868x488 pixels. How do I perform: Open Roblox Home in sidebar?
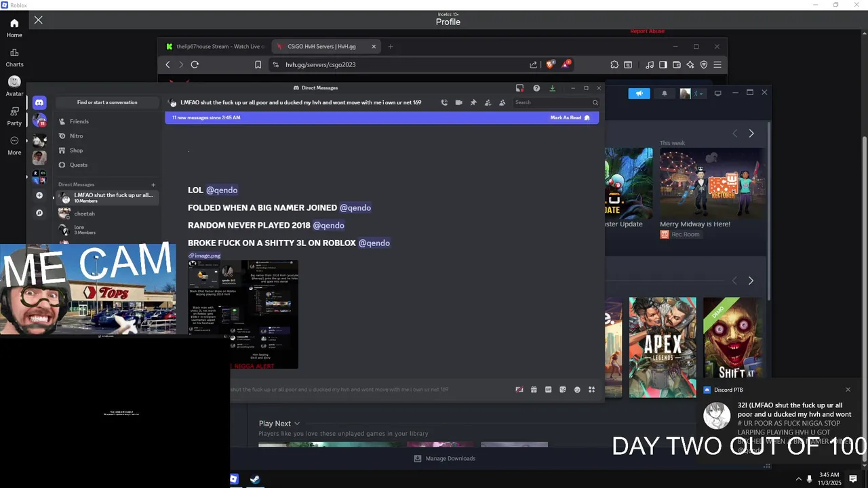coord(14,28)
